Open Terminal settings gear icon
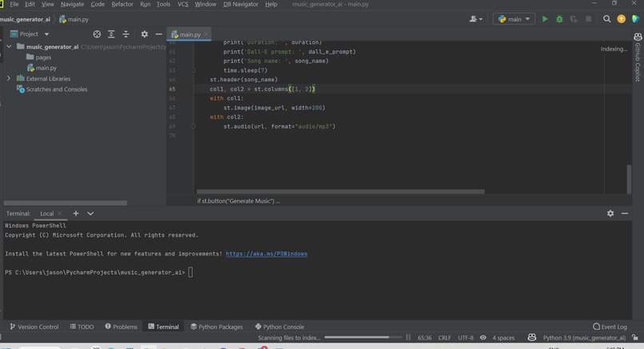Viewport: 644px width, 349px height. coord(610,213)
